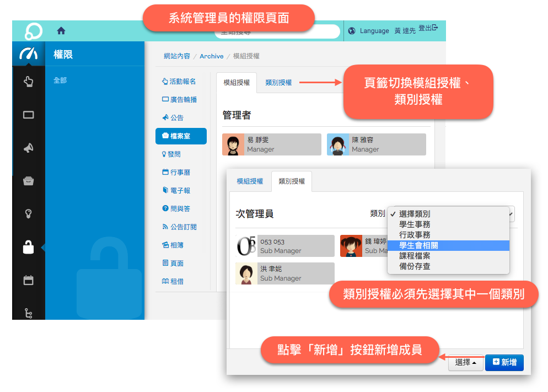Open the padlock permissions sidebar icon
This screenshot has width=548, height=392.
click(28, 247)
